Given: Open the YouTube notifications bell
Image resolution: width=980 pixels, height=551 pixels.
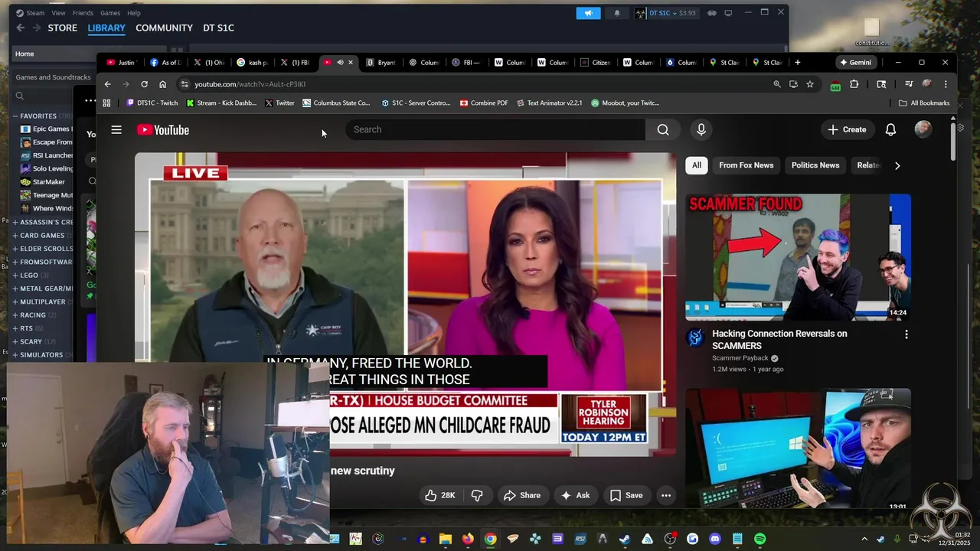Looking at the screenshot, I should pyautogui.click(x=890, y=129).
